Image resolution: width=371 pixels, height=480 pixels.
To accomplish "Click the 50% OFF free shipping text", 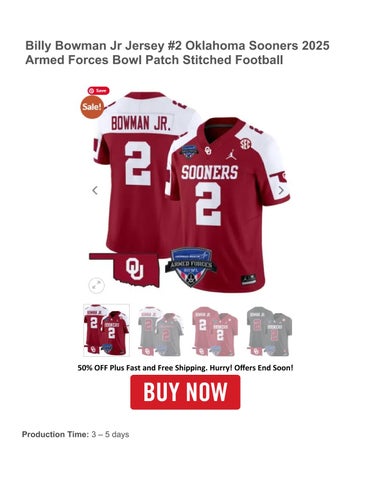I will click(x=185, y=368).
